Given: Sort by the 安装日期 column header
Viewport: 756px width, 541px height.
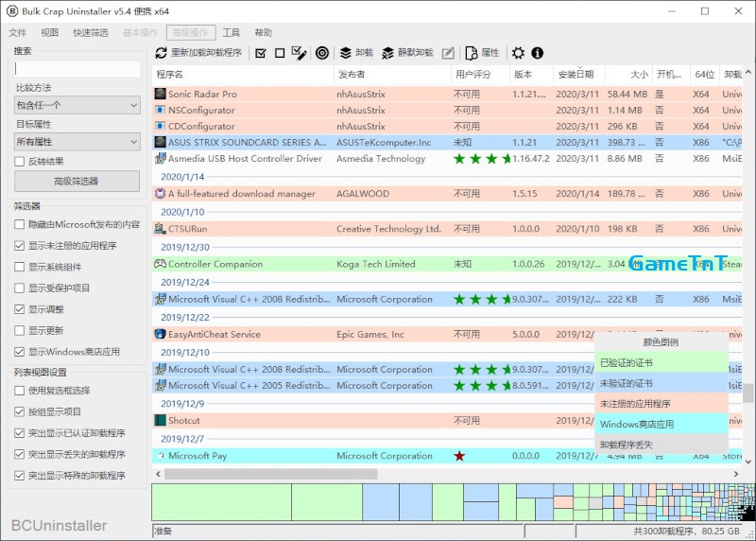Looking at the screenshot, I should pyautogui.click(x=578, y=75).
